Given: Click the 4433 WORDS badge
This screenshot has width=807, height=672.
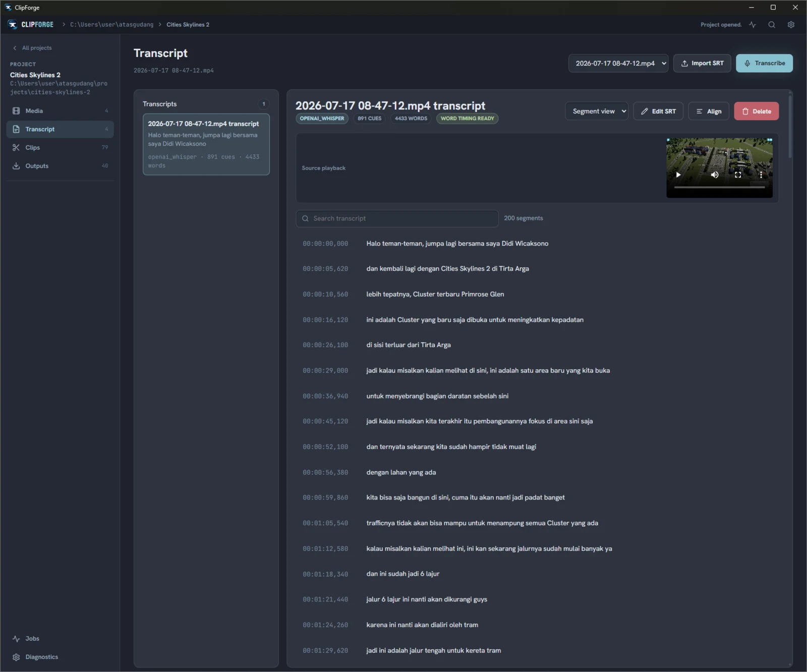Looking at the screenshot, I should coord(411,119).
